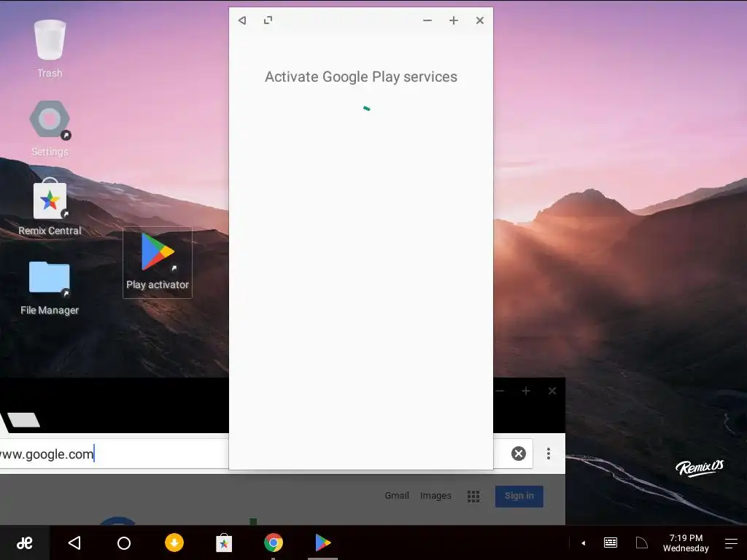Toggle fullscreen mode of Play activator window
This screenshot has height=560, width=747.
pyautogui.click(x=268, y=20)
